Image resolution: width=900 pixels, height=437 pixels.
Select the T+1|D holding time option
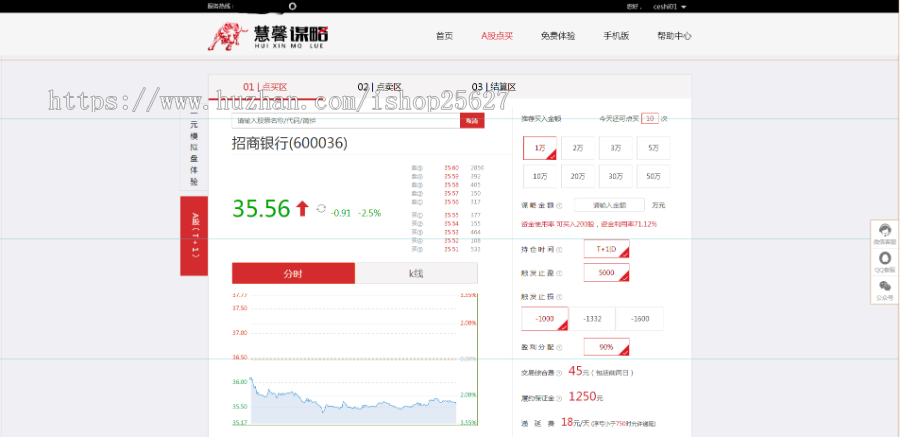pos(607,249)
